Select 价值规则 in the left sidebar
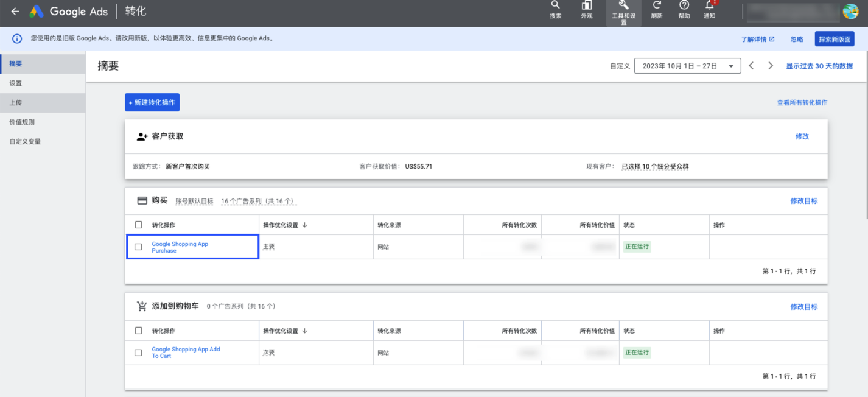 (43, 122)
